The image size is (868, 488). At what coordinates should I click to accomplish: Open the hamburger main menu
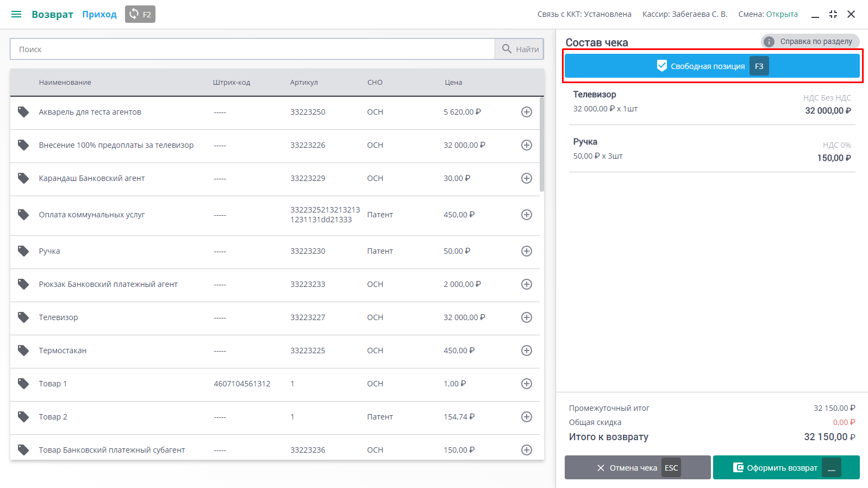16,14
